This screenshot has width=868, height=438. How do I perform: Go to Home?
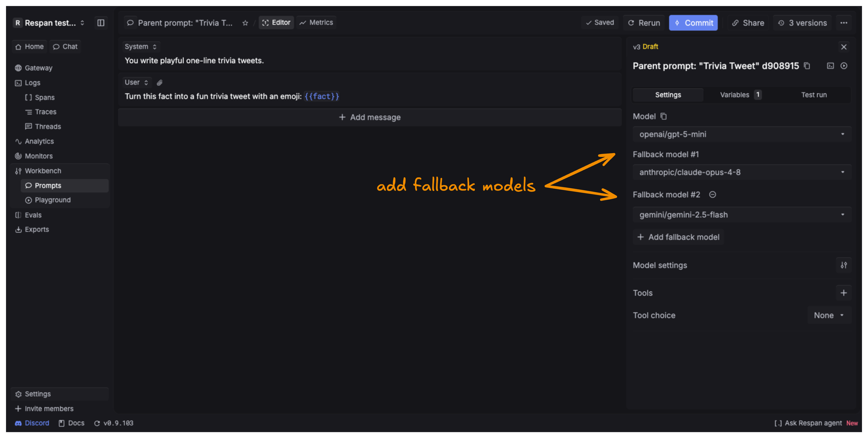click(30, 47)
